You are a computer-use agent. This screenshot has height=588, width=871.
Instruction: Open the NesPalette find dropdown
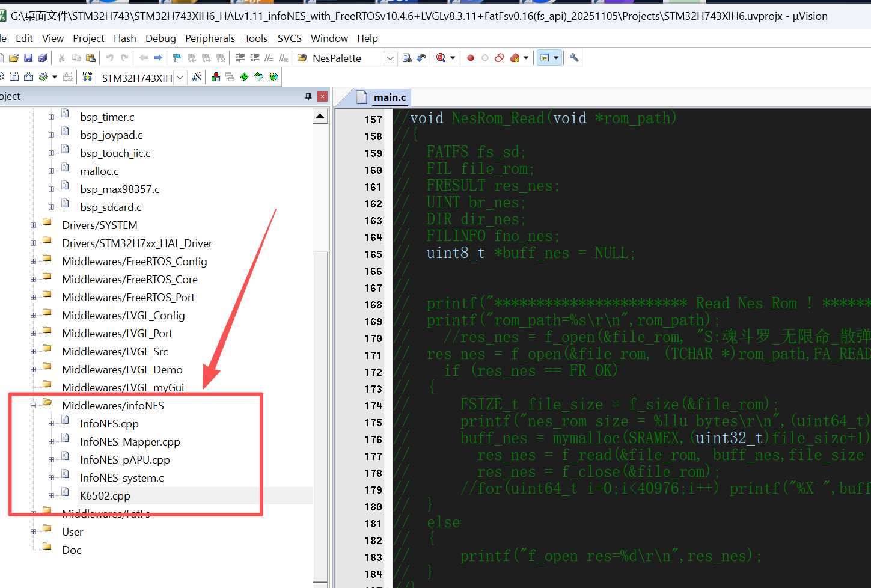tap(390, 58)
